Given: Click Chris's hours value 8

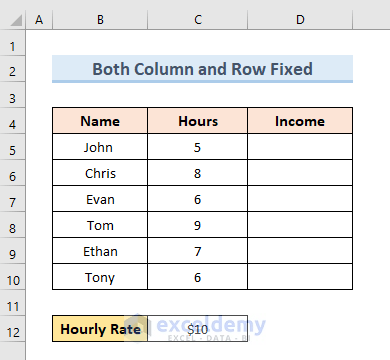Looking at the screenshot, I should click(198, 173).
